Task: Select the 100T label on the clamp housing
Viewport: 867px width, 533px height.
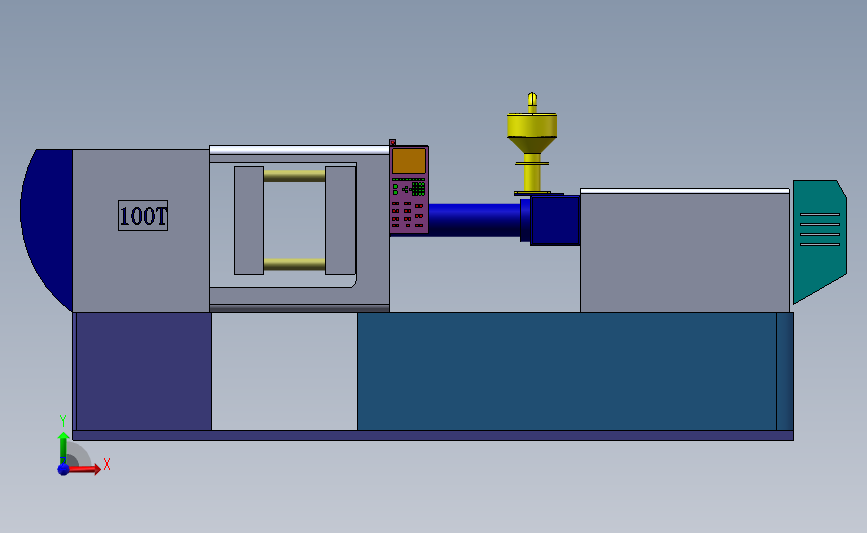Action: click(x=143, y=216)
